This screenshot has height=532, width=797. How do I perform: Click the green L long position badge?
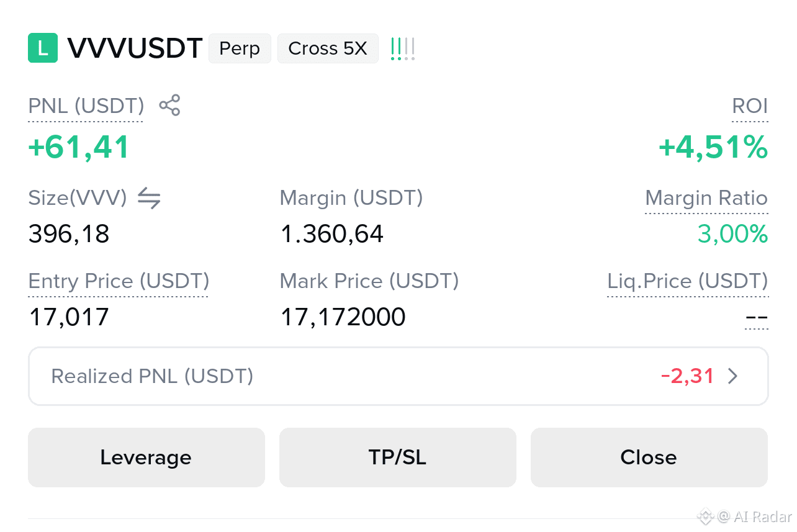pos(43,48)
